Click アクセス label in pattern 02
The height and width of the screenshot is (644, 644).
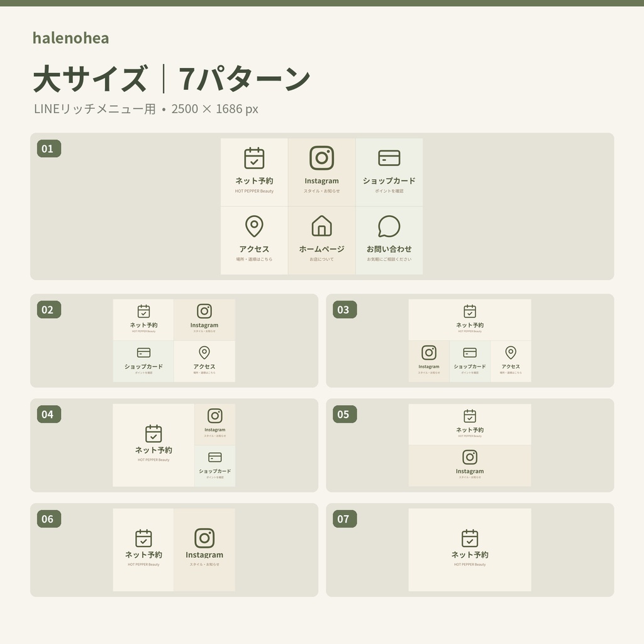(204, 367)
